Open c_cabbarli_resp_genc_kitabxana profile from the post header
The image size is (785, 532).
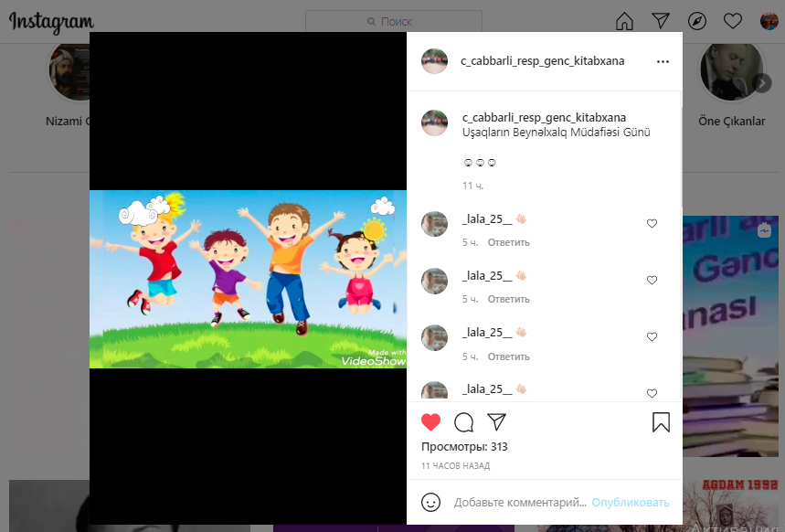543,61
